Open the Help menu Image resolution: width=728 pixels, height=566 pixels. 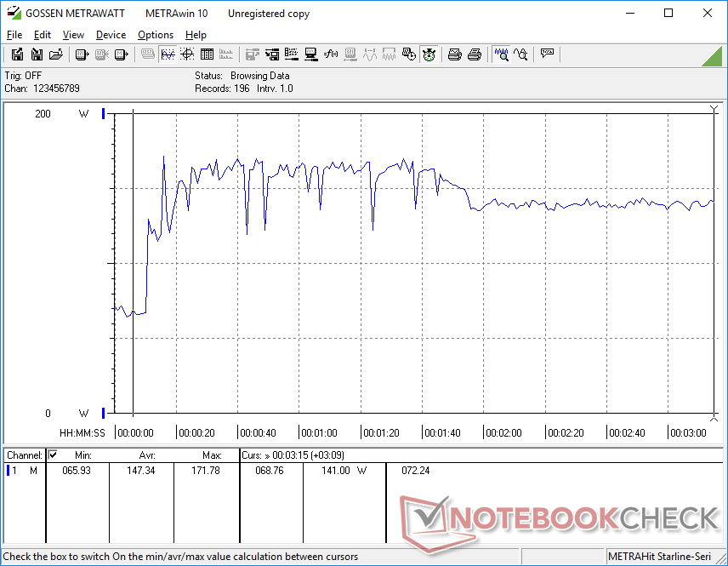pyautogui.click(x=196, y=35)
